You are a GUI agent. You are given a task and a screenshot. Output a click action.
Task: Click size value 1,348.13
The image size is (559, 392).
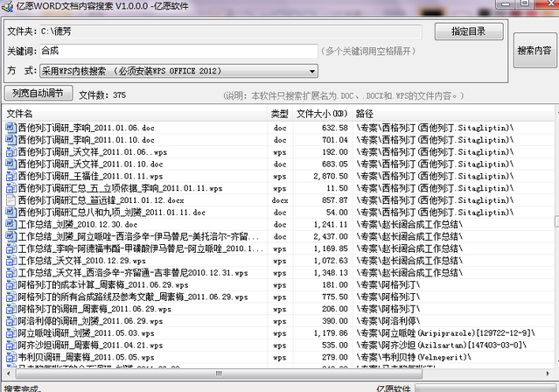[x=331, y=273]
